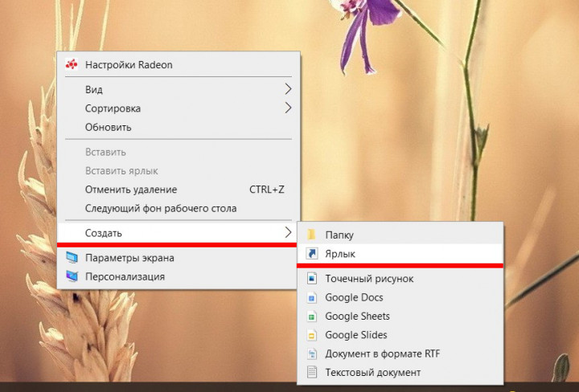This screenshot has width=579, height=392.
Task: Expand the Сортировка submenu arrow
Action: click(x=287, y=108)
